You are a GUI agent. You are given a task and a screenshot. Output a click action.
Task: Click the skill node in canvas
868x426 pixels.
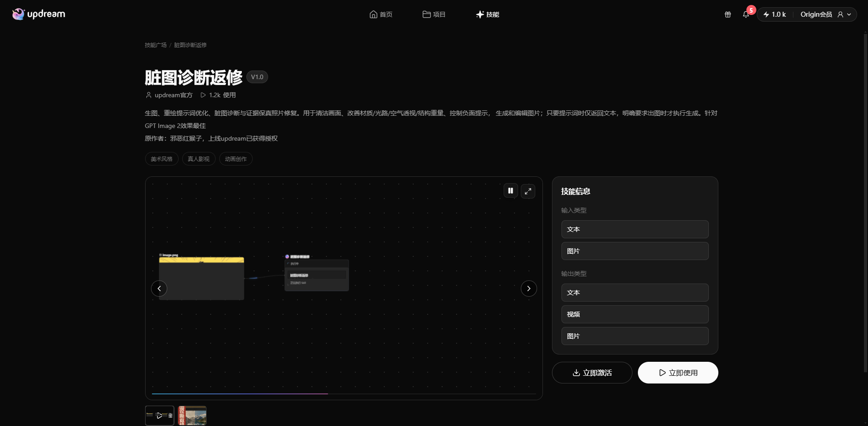(x=316, y=273)
